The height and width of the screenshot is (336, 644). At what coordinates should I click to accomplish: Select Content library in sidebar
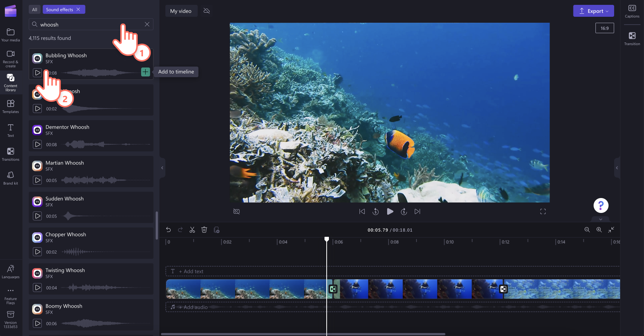click(x=10, y=82)
